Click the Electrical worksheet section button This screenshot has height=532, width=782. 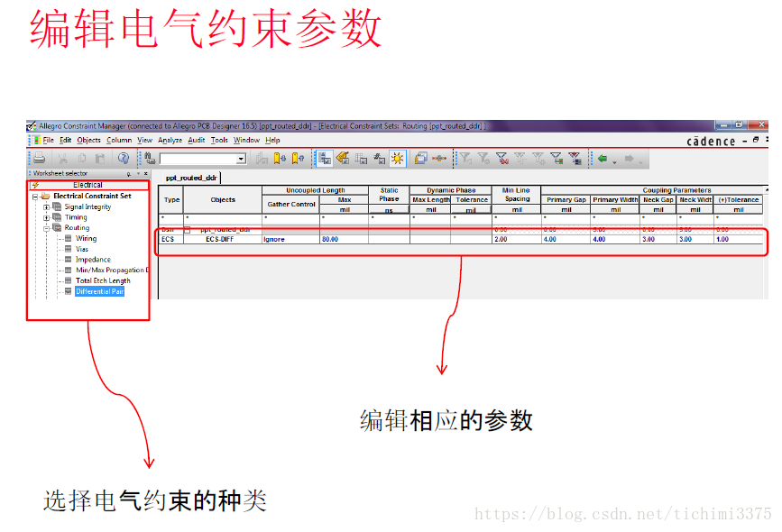pyautogui.click(x=88, y=185)
